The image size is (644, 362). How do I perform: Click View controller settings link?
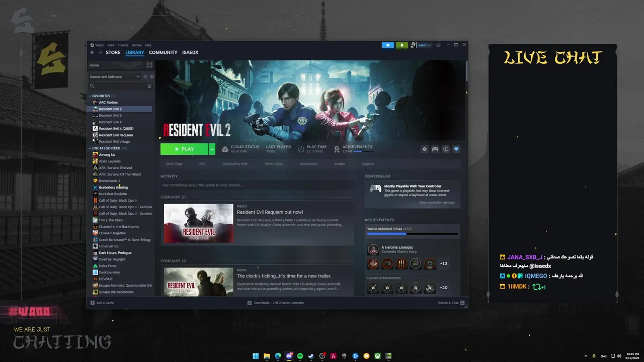(x=437, y=203)
